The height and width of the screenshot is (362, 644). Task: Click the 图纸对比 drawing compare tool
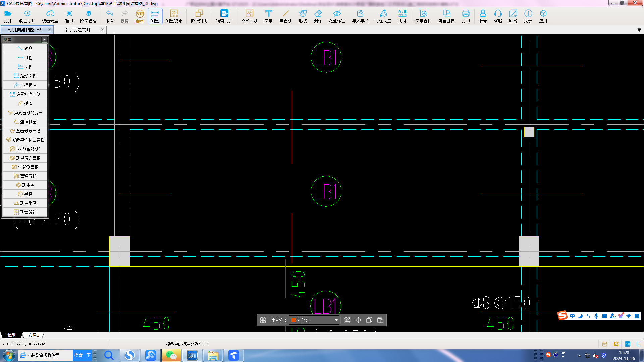coord(199,16)
